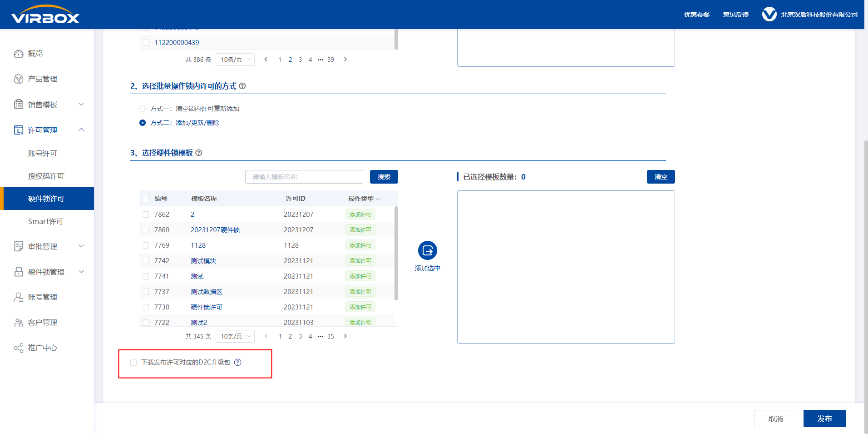Select radio 方式二：添加/更新/删除
Image resolution: width=868 pixels, height=434 pixels.
[143, 123]
